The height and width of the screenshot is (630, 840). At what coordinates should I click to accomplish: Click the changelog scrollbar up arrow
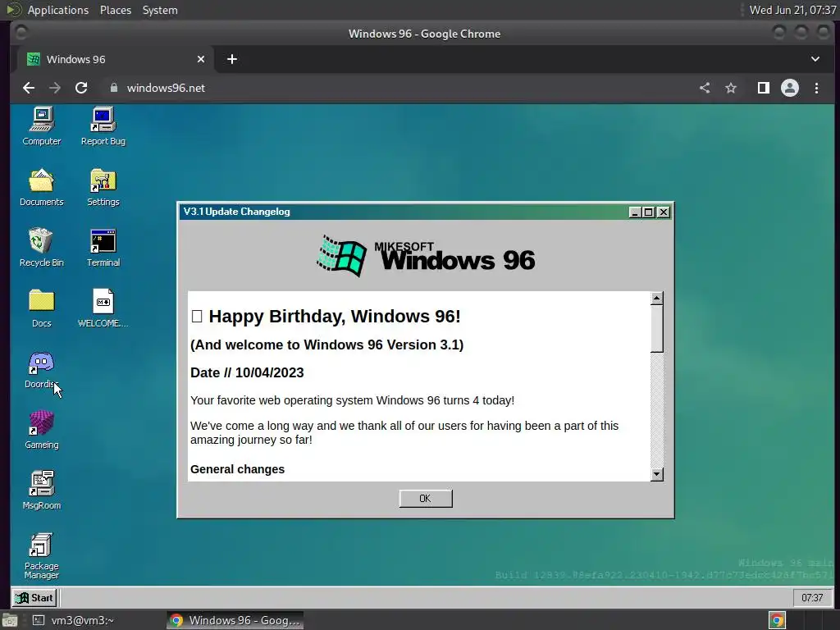pyautogui.click(x=657, y=299)
